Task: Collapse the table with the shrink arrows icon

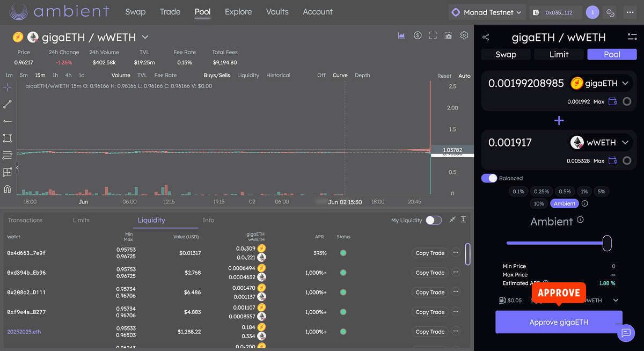Action: tap(452, 220)
